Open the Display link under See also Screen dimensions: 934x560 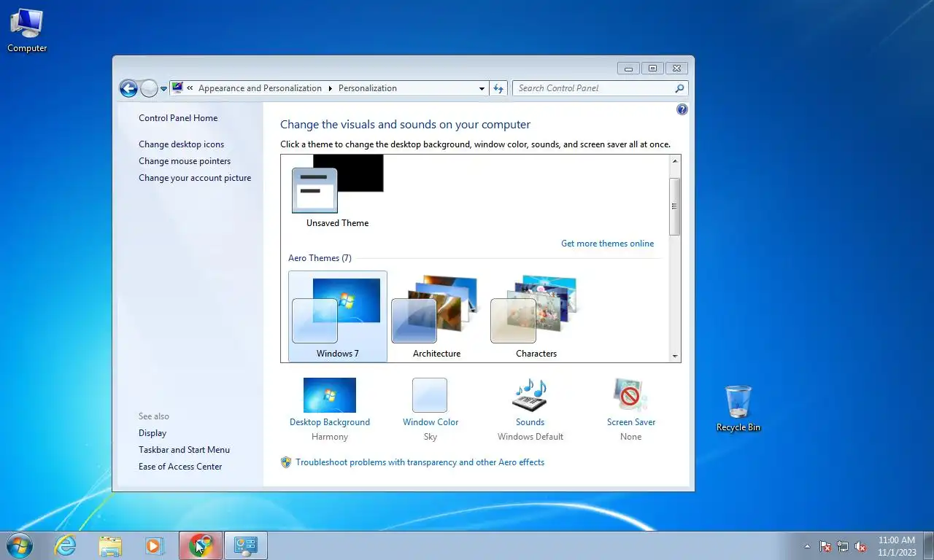click(153, 433)
